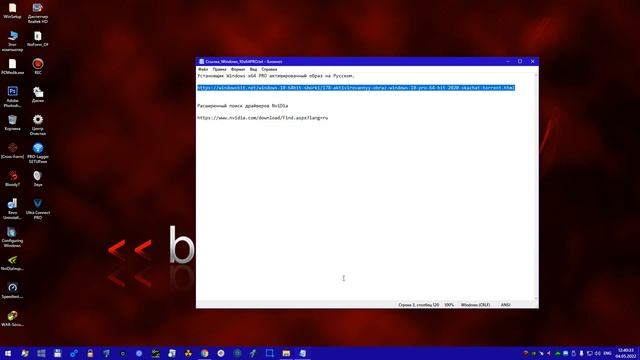Select the Realtek HD manager desktop icon
The height and width of the screenshot is (360, 640).
click(x=38, y=13)
